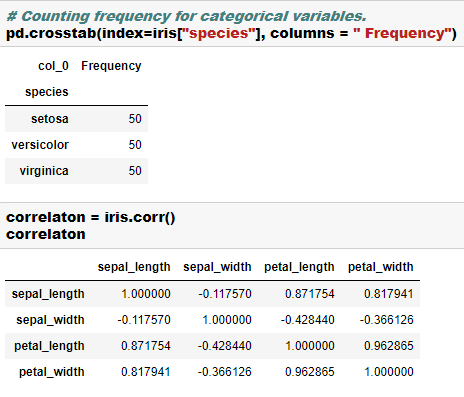Click the species index label

(x=47, y=92)
